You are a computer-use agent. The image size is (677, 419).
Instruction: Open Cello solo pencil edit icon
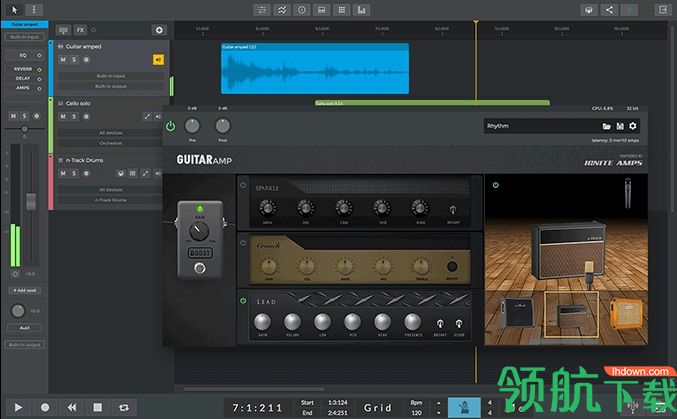147,117
